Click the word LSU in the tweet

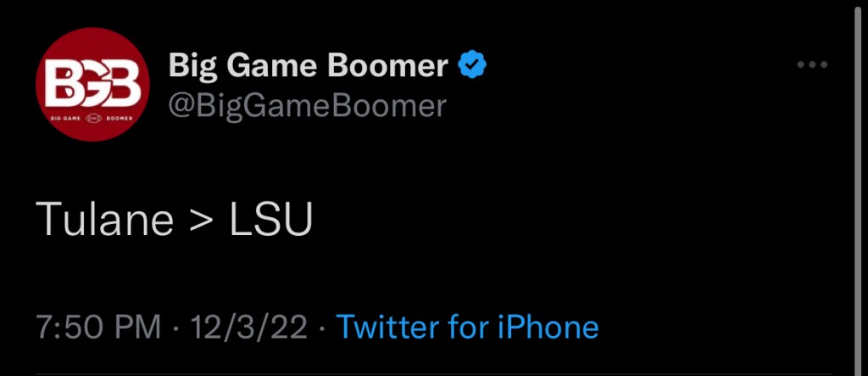coord(271,221)
